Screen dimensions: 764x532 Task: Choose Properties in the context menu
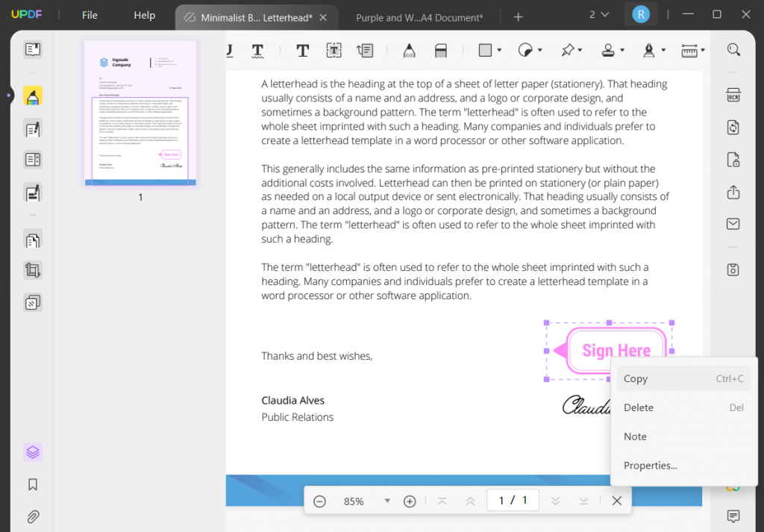click(648, 465)
